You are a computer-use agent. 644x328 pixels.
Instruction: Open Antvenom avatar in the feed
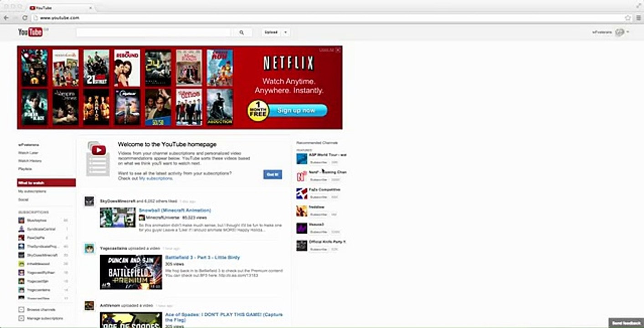[89, 306]
